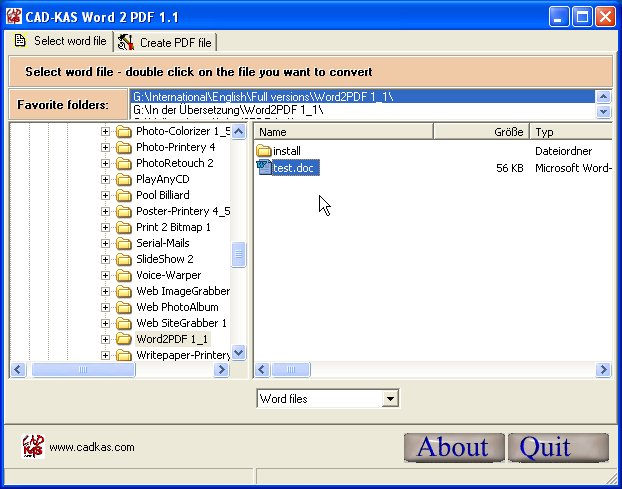Open the Word files type dropdown

[389, 399]
